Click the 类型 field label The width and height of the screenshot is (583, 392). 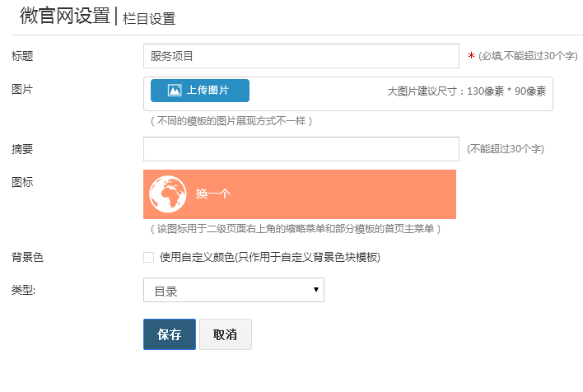[x=23, y=290]
